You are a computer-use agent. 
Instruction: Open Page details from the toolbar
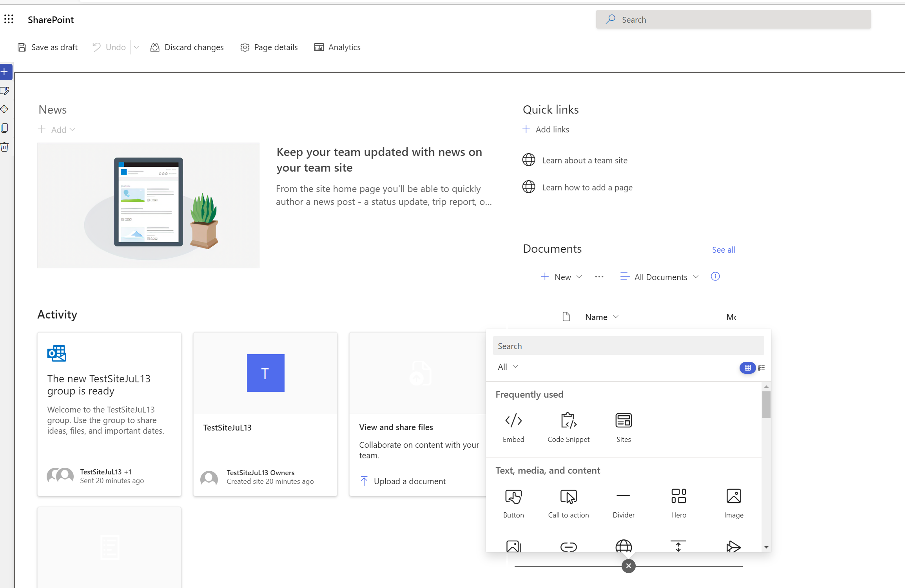coord(269,47)
